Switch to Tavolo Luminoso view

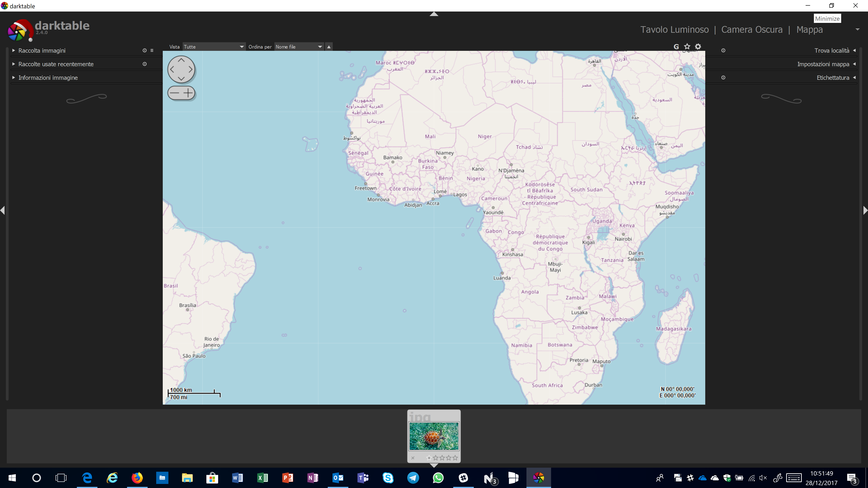click(674, 30)
